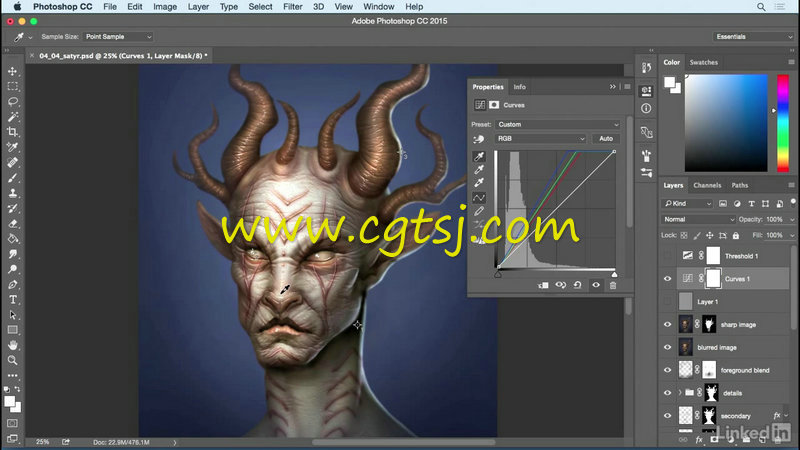Show the Threshold 1 layer
Screen dimensions: 800x450
667,256
